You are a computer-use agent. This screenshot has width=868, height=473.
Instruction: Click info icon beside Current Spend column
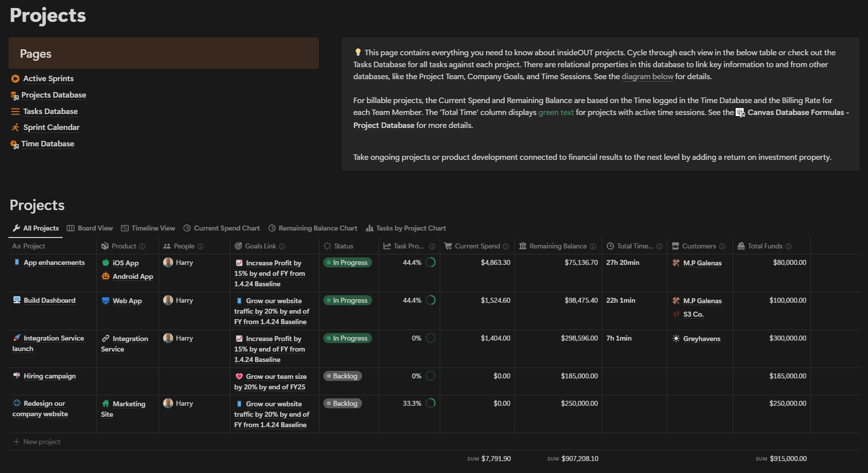click(506, 246)
